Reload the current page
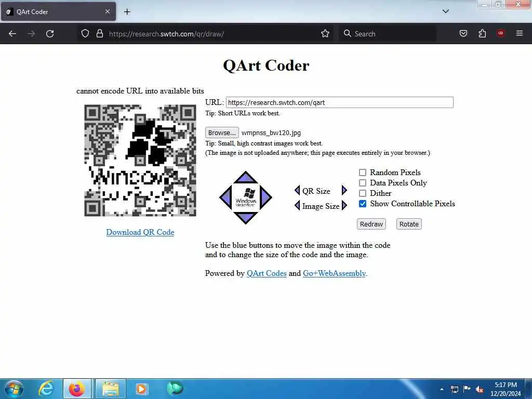532x399 pixels. tap(50, 34)
